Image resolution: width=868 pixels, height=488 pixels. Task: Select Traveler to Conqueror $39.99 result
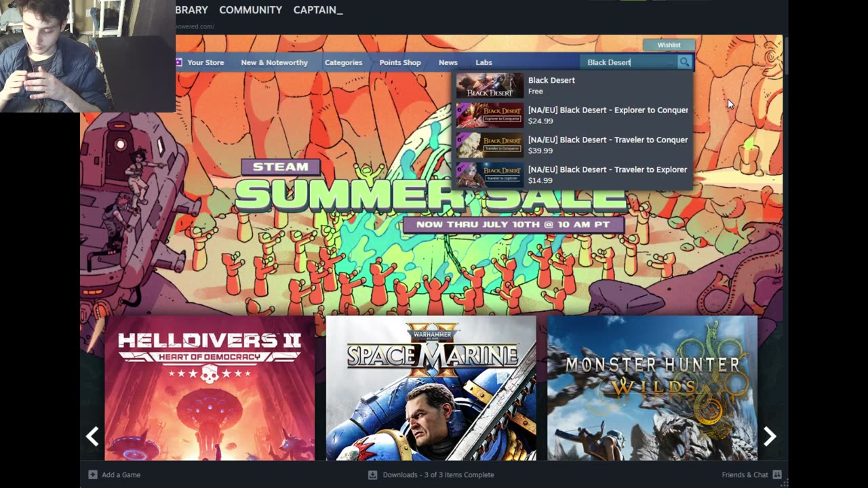[573, 145]
